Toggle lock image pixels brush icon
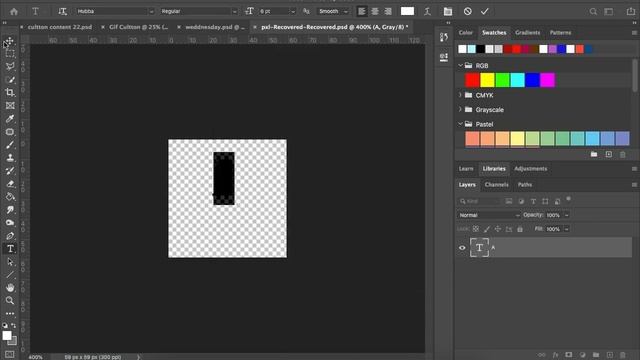The image size is (640, 360). coord(487,229)
